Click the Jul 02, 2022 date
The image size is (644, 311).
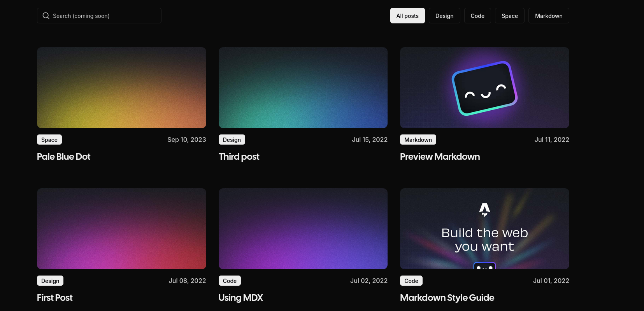pos(369,281)
